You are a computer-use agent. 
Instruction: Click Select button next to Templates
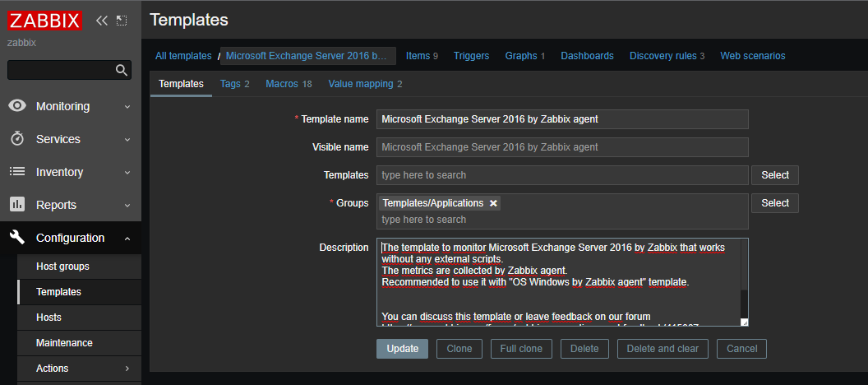tap(775, 175)
